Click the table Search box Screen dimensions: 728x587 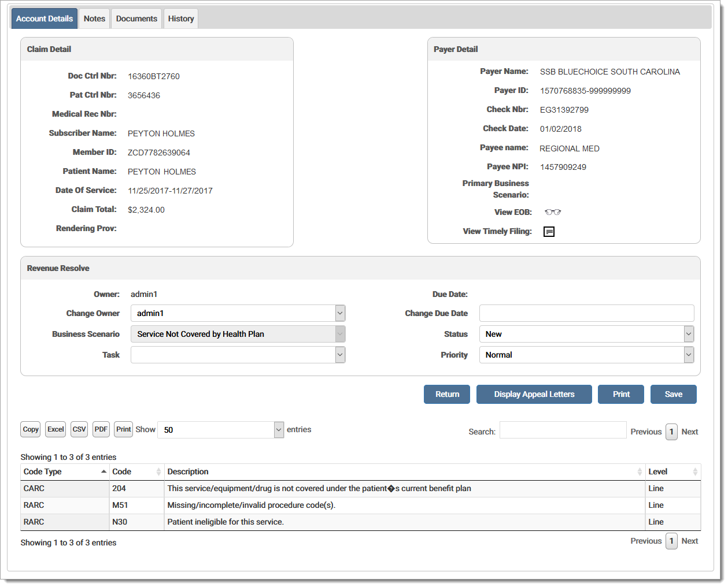point(563,430)
